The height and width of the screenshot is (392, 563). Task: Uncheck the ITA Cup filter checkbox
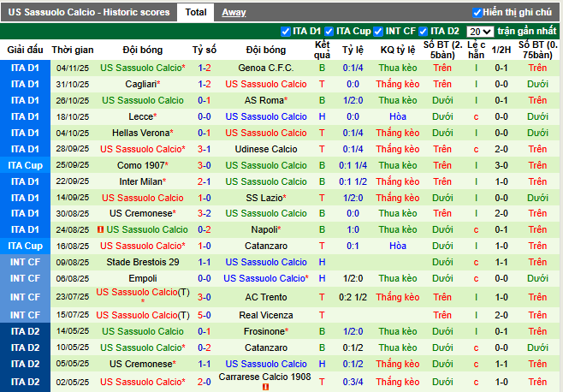tap(329, 32)
